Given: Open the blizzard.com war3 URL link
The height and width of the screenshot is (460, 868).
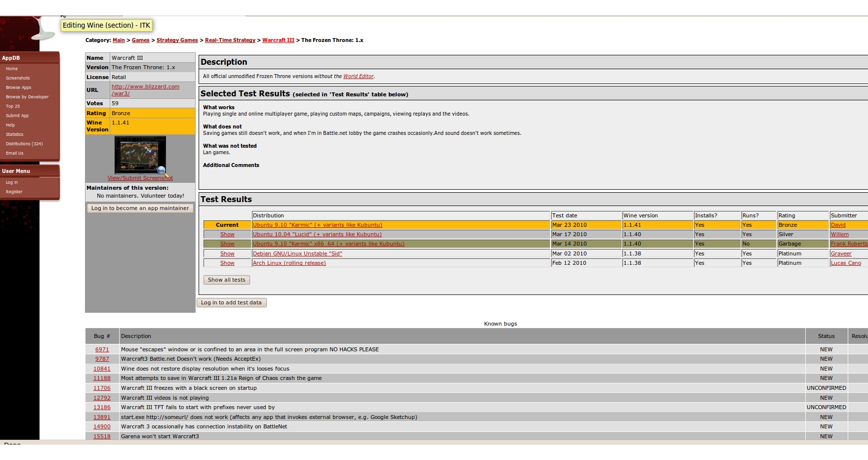Looking at the screenshot, I should (145, 90).
